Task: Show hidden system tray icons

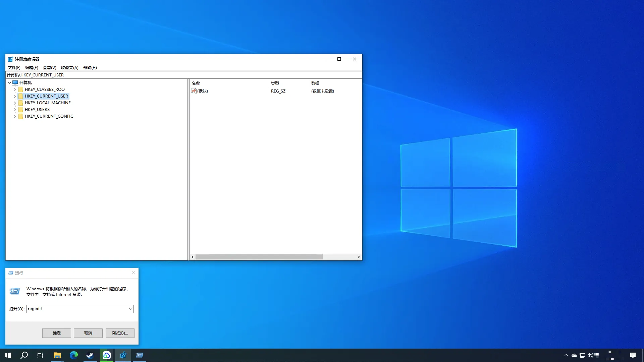Action: tap(566, 355)
